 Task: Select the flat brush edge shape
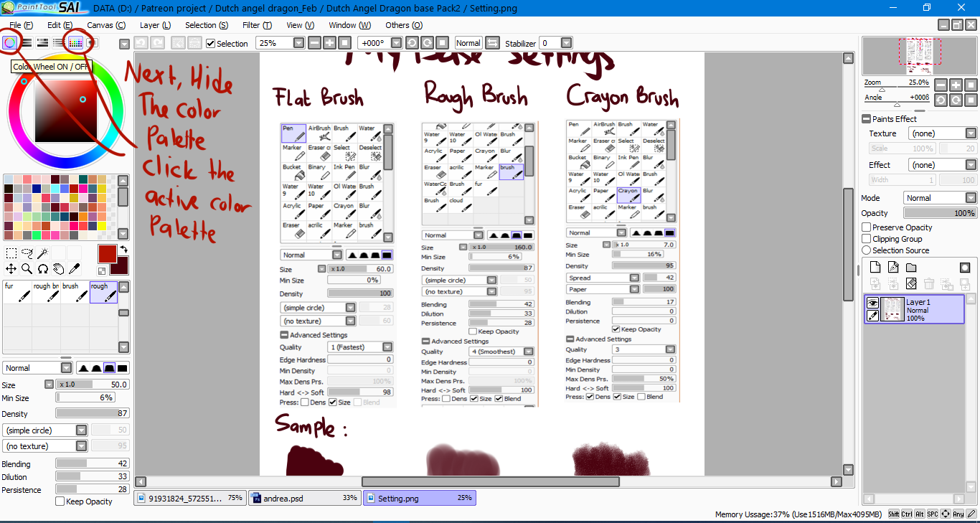coord(123,368)
